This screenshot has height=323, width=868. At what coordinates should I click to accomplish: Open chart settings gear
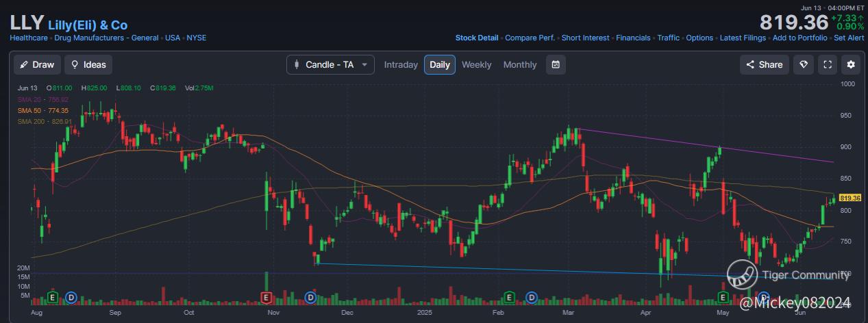click(x=851, y=64)
